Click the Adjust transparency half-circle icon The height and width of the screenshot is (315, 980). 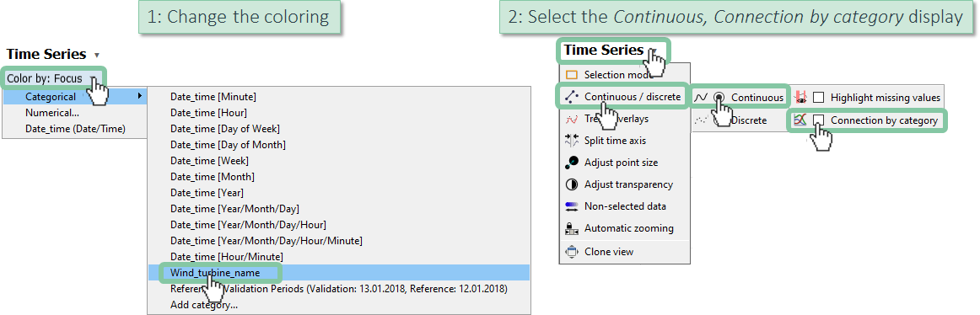[x=571, y=184]
